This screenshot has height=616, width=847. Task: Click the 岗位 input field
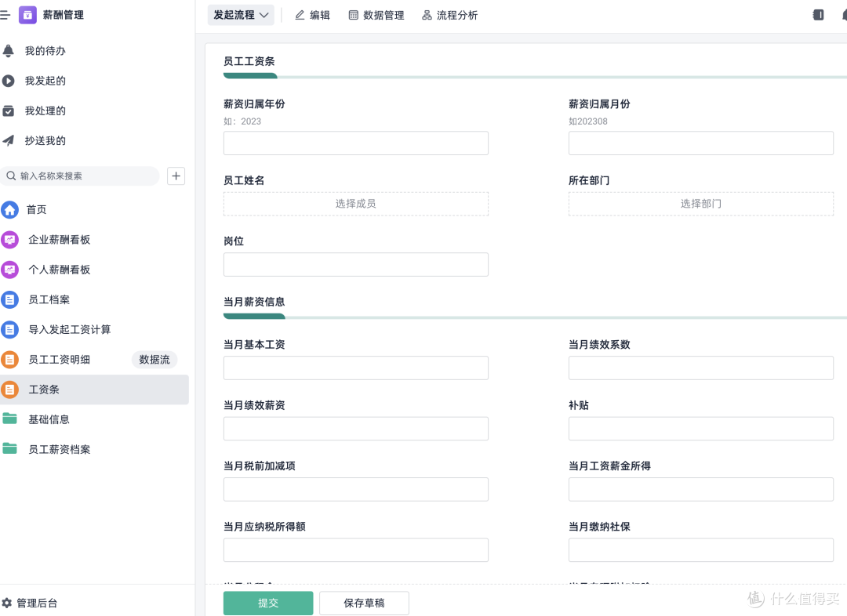[x=356, y=265]
